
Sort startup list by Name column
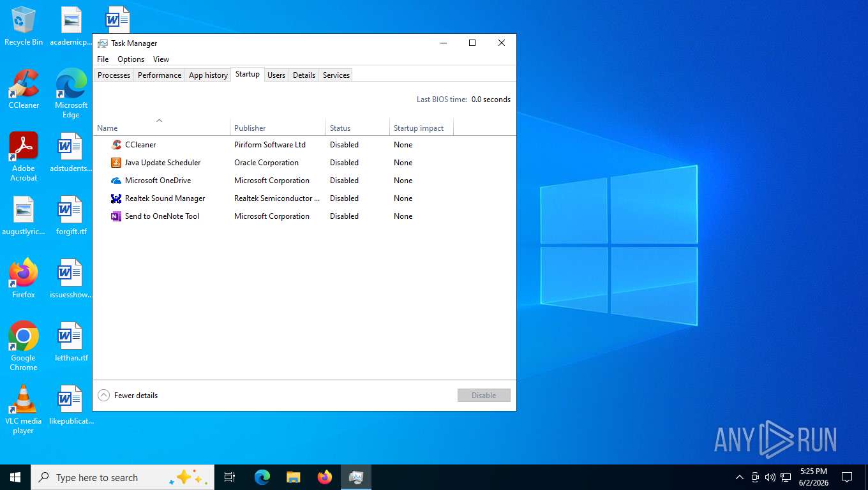pyautogui.click(x=161, y=126)
